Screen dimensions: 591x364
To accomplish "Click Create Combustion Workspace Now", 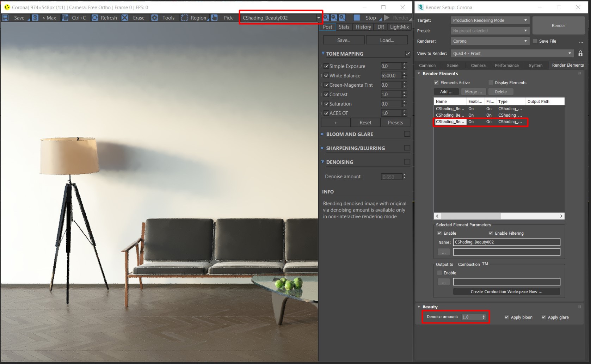I will pyautogui.click(x=506, y=291).
